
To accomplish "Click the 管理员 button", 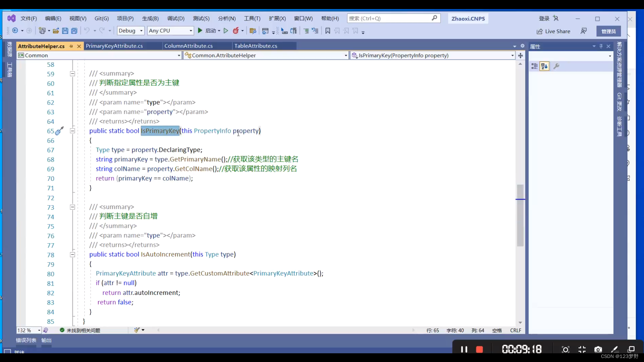I will coord(608,31).
